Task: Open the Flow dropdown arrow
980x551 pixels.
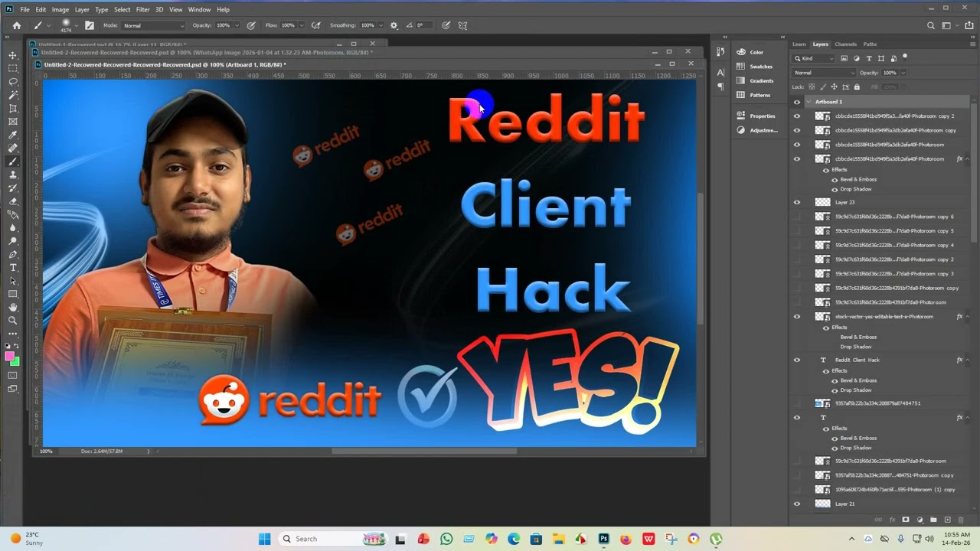Action: pos(301,25)
